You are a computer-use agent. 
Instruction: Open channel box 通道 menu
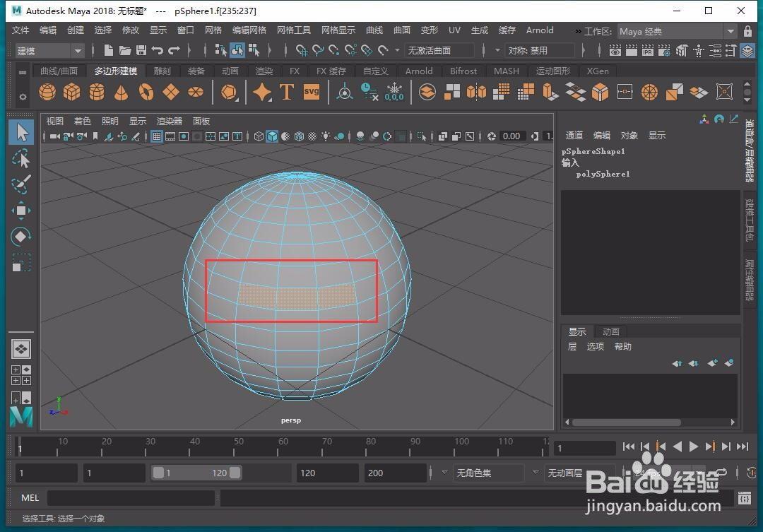(x=574, y=136)
